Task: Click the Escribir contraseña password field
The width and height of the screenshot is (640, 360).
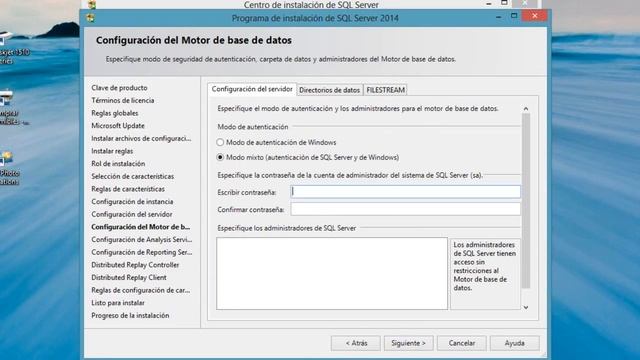Action: (x=405, y=192)
